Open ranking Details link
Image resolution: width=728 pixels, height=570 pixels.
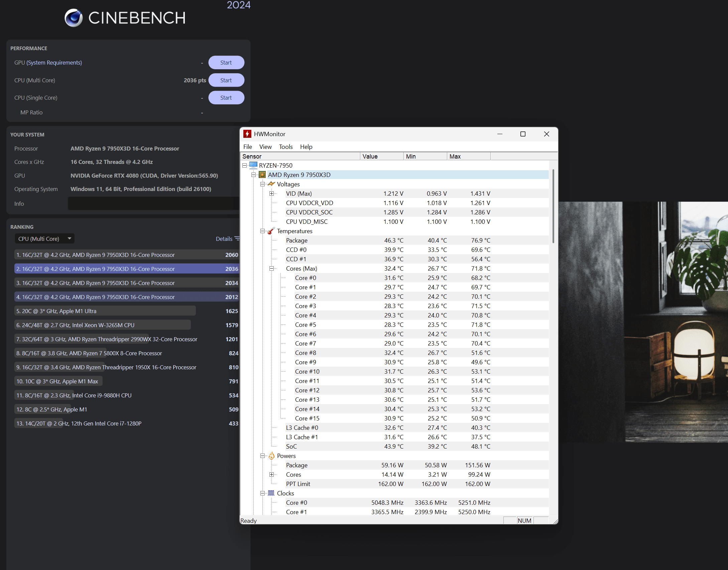click(224, 239)
